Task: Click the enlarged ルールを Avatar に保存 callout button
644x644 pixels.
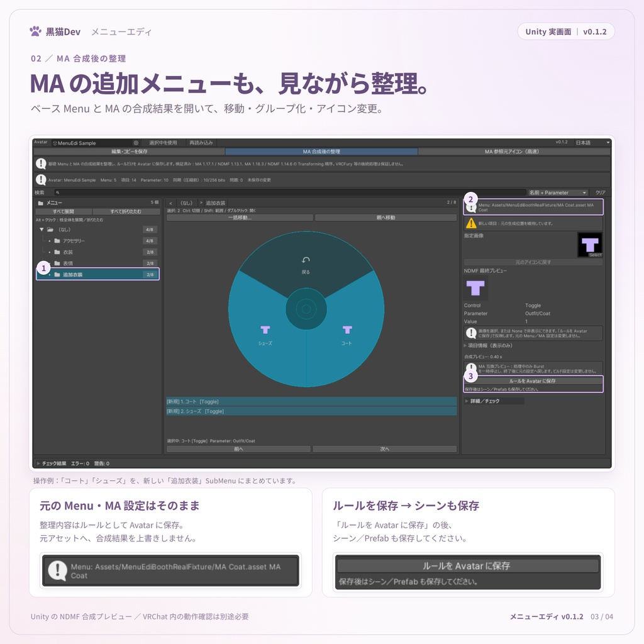Action: [467, 566]
